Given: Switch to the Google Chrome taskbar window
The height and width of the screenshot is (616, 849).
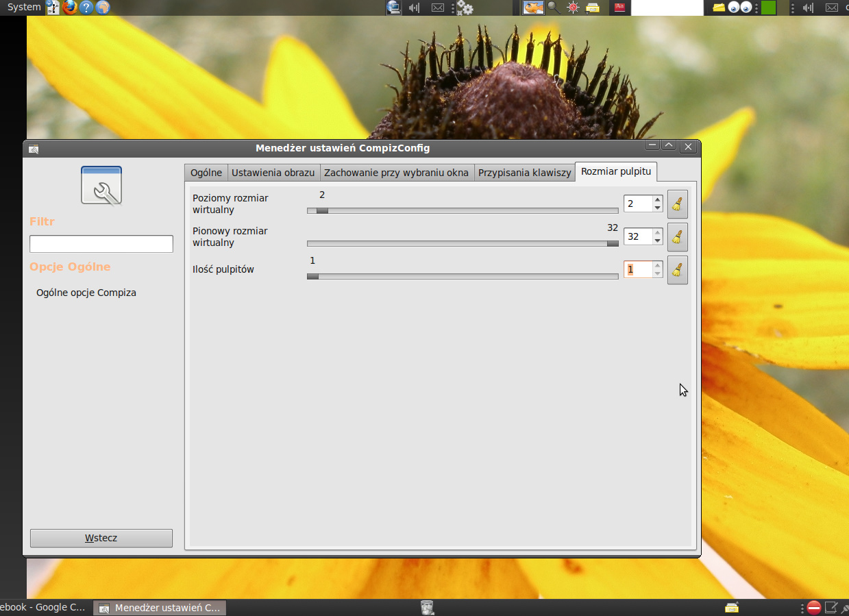Looking at the screenshot, I should click(44, 608).
